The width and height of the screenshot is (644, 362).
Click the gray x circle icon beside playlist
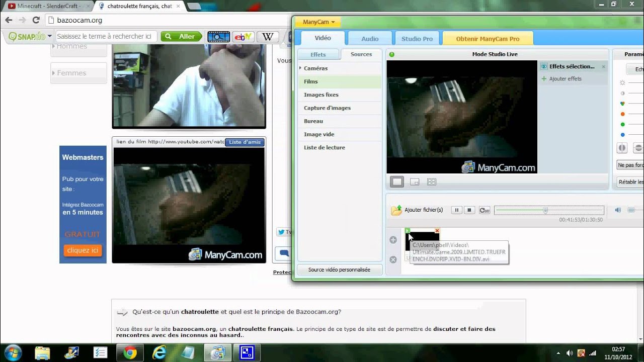pyautogui.click(x=393, y=259)
